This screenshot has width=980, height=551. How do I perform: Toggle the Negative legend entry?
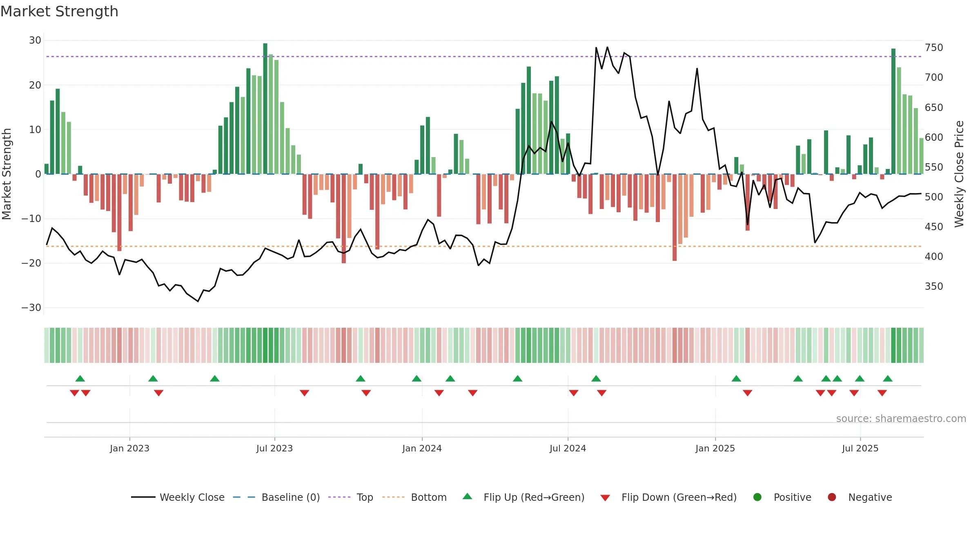[860, 497]
